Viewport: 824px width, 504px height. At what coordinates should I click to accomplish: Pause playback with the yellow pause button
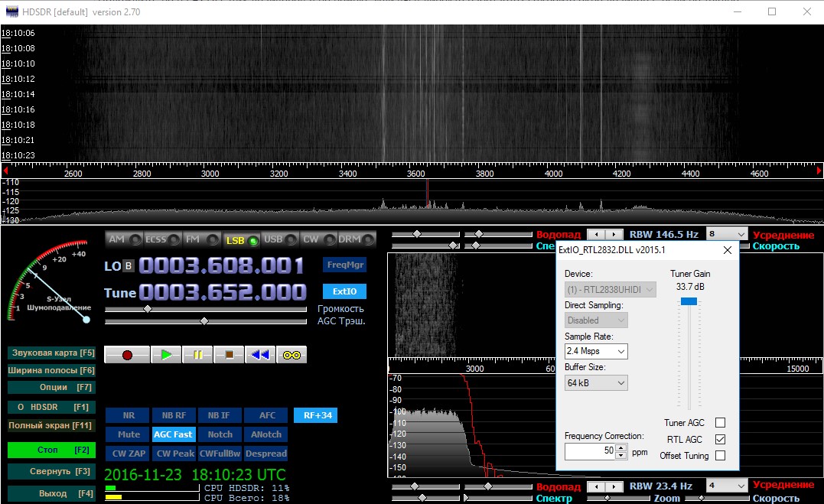click(x=197, y=355)
